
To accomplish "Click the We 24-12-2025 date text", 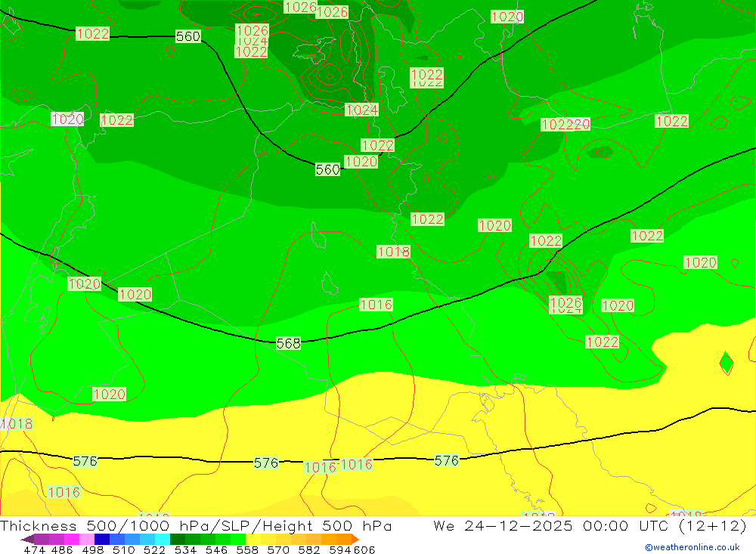I will click(503, 525).
